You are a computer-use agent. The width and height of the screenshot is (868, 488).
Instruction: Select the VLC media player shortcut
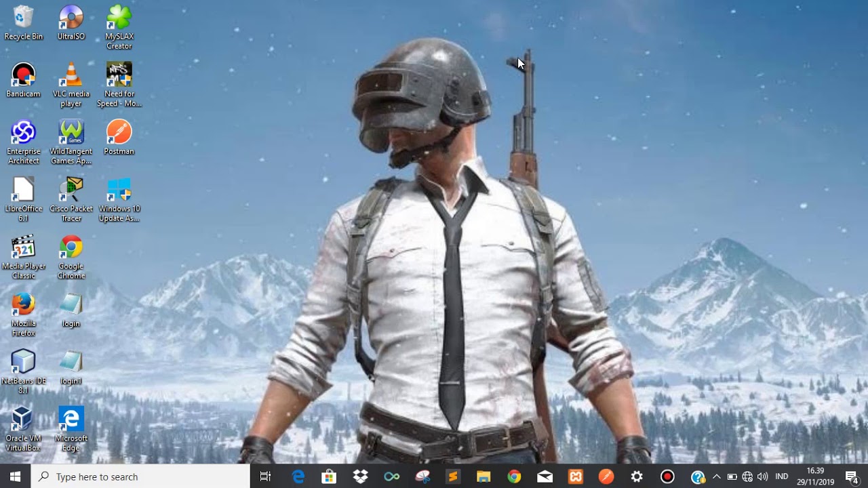[71, 85]
